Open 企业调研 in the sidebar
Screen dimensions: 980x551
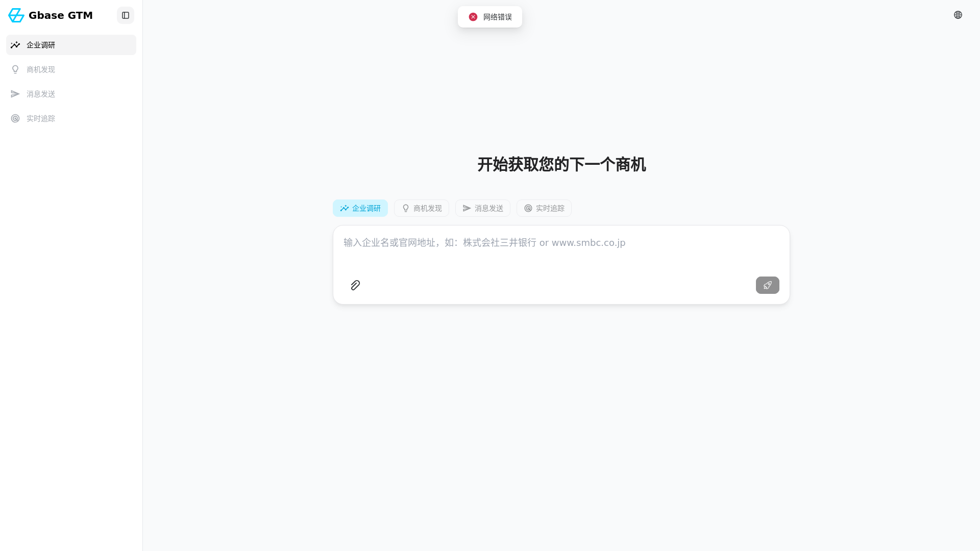[71, 45]
